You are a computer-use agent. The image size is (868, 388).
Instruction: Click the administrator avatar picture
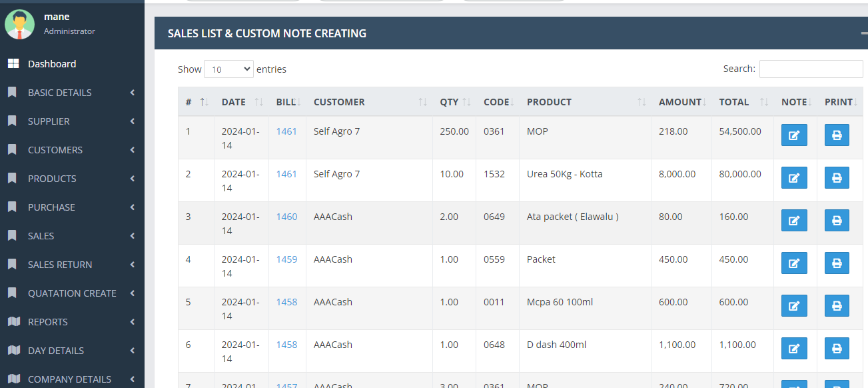tap(20, 25)
